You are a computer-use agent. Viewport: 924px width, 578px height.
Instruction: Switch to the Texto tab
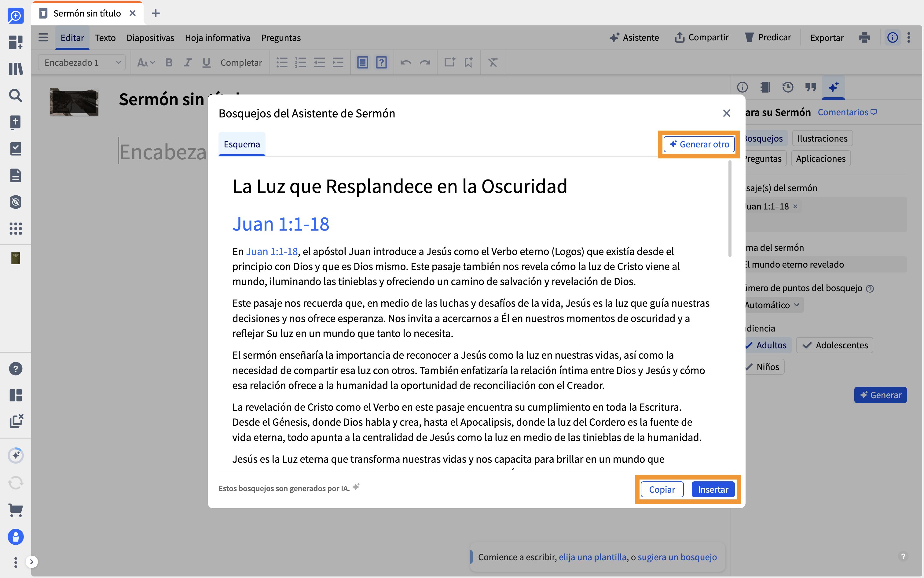click(105, 38)
